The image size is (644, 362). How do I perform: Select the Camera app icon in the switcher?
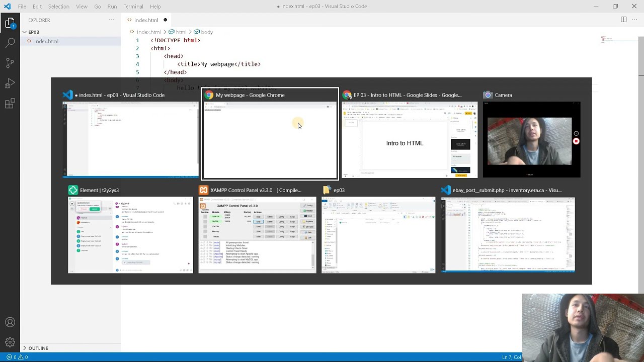click(488, 95)
